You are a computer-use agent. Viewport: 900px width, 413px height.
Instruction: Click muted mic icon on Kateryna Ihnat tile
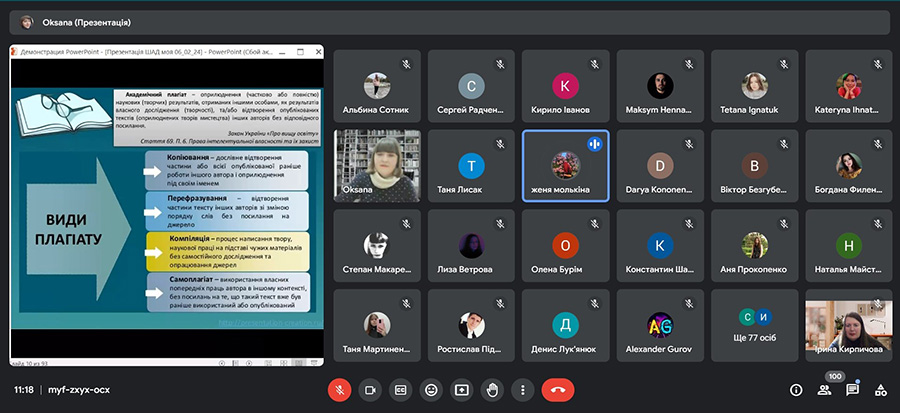(x=878, y=64)
